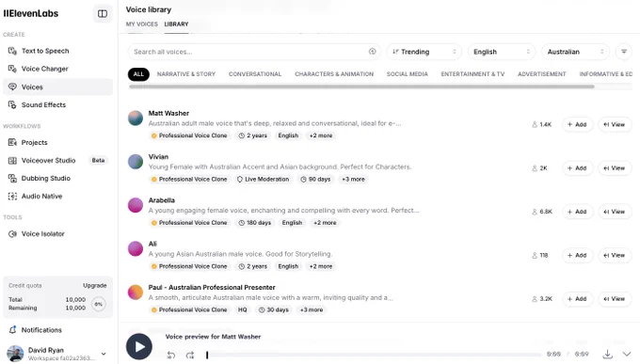Image resolution: width=640 pixels, height=364 pixels.
Task: Add Paul Australian Professional Presenter voice
Action: coord(577,299)
